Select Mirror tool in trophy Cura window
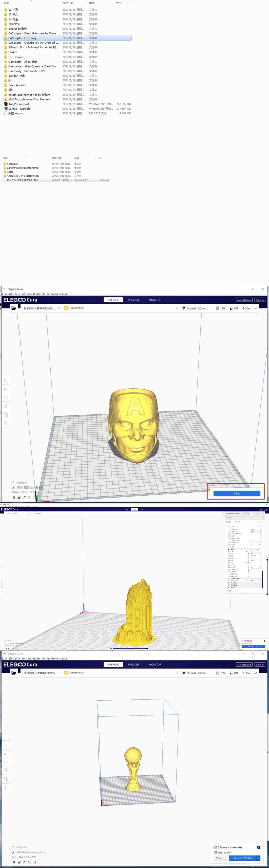269x868 pixels. (x=6, y=770)
